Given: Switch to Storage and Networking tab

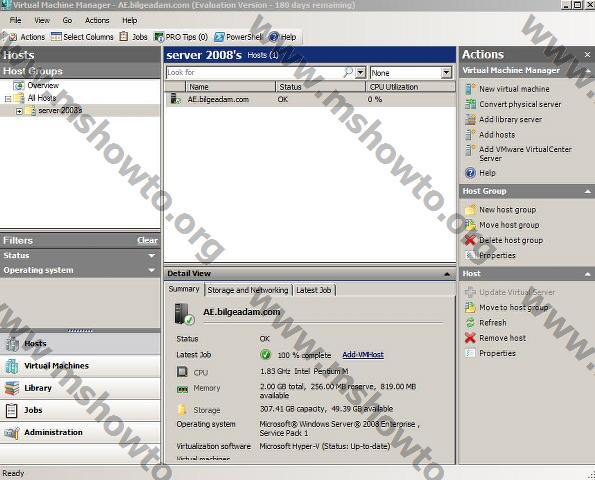Looking at the screenshot, I should point(248,290).
